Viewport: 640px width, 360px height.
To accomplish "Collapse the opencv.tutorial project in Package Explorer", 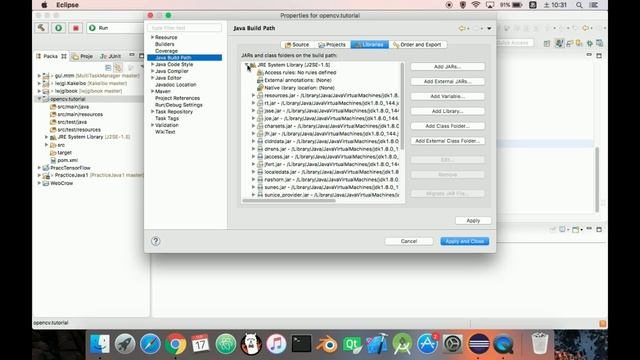I will tap(39, 99).
